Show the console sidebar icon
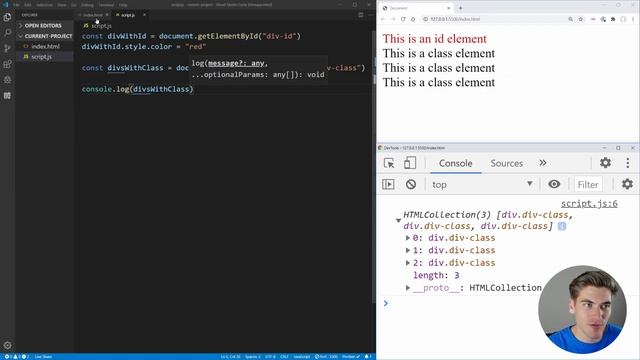 [388, 184]
